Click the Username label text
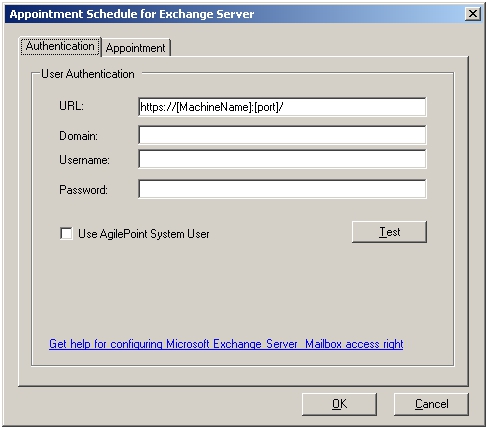Image resolution: width=488 pixels, height=429 pixels. (x=84, y=160)
